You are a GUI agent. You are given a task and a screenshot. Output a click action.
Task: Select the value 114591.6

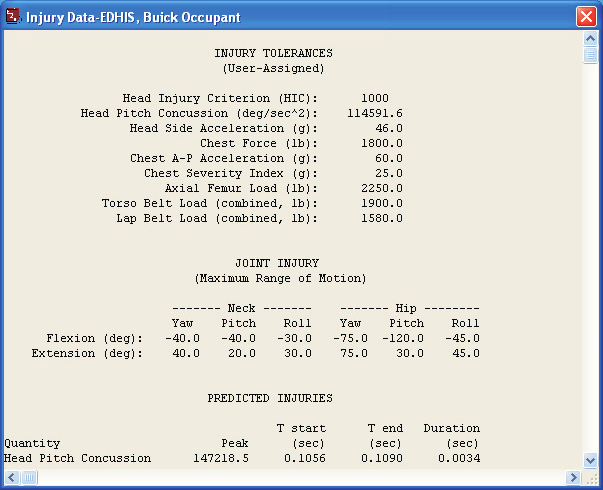(375, 113)
